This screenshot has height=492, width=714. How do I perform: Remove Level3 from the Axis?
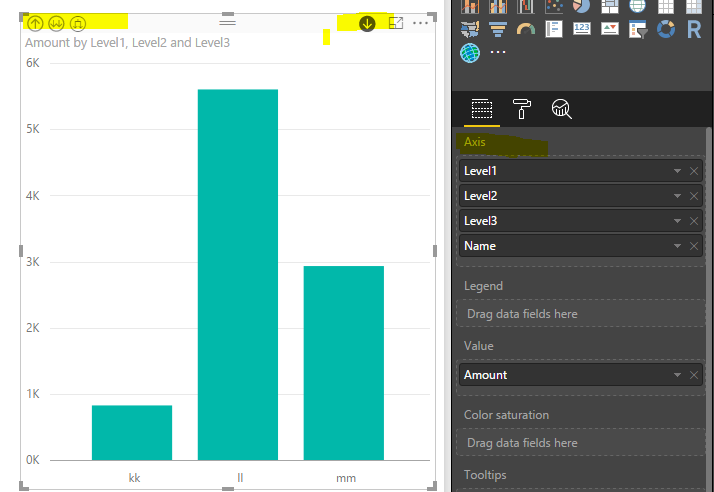pyautogui.click(x=694, y=221)
